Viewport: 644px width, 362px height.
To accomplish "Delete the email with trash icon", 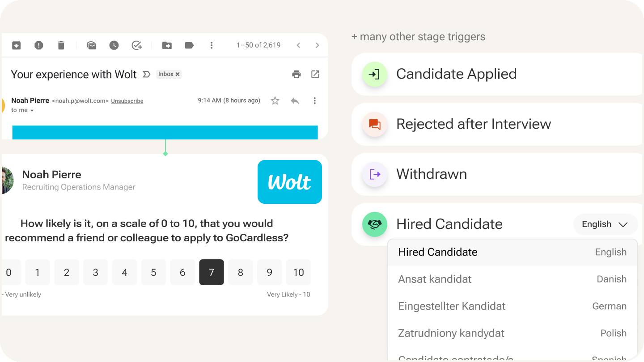I will click(x=61, y=45).
